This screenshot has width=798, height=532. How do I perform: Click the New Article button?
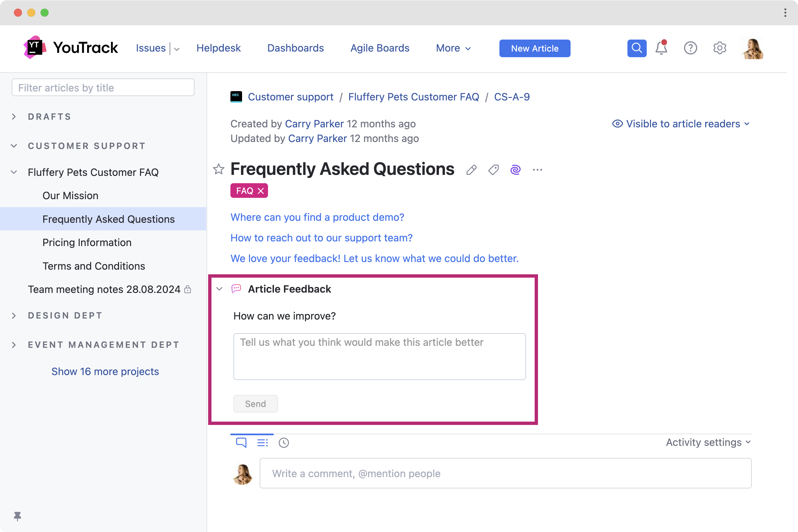click(534, 48)
